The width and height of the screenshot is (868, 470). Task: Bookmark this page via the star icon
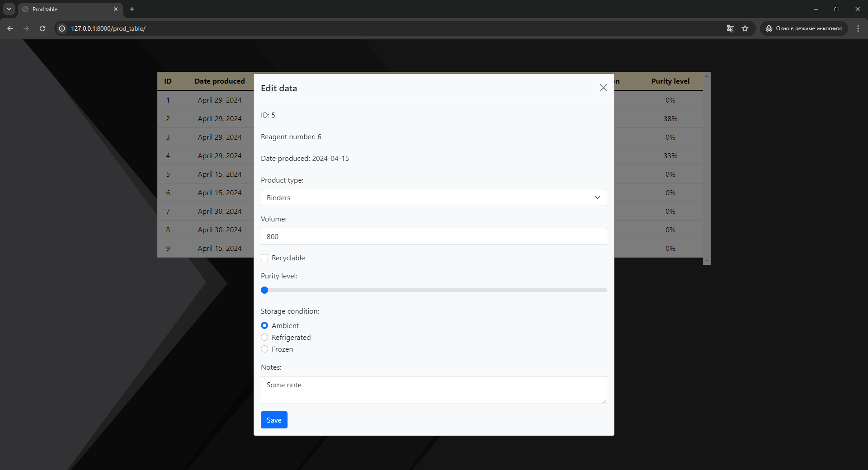point(745,28)
